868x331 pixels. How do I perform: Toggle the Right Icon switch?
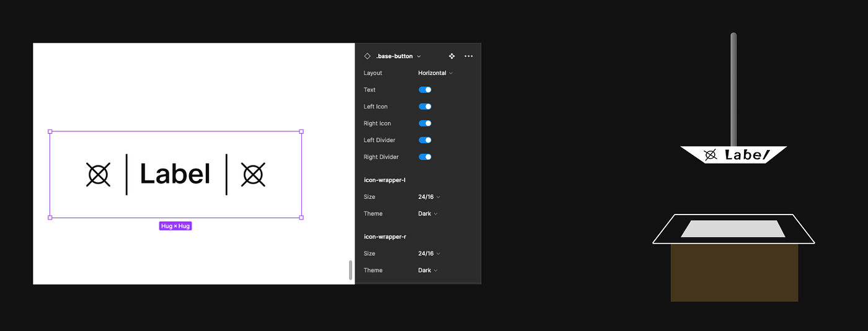tap(425, 123)
